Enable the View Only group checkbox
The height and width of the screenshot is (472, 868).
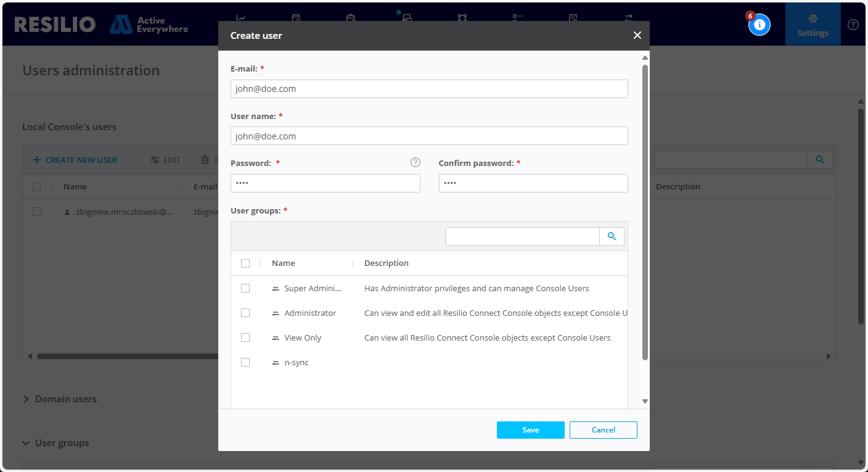click(245, 337)
